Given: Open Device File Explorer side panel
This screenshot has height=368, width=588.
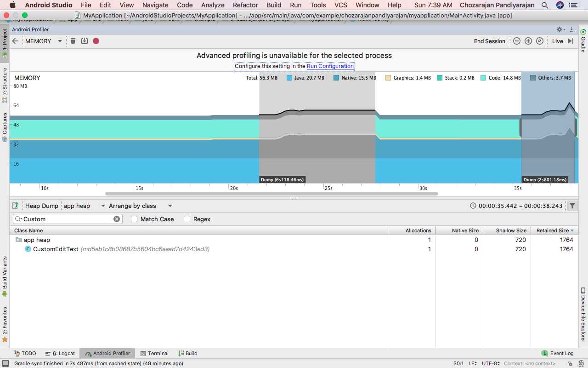Looking at the screenshot, I should (583, 315).
